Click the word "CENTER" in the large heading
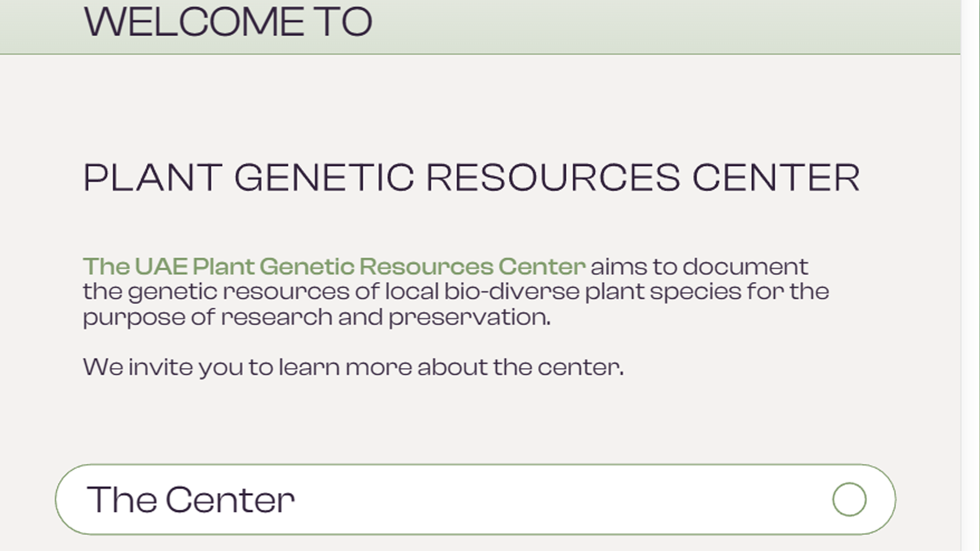Screen dimensions: 980x551 (x=776, y=178)
